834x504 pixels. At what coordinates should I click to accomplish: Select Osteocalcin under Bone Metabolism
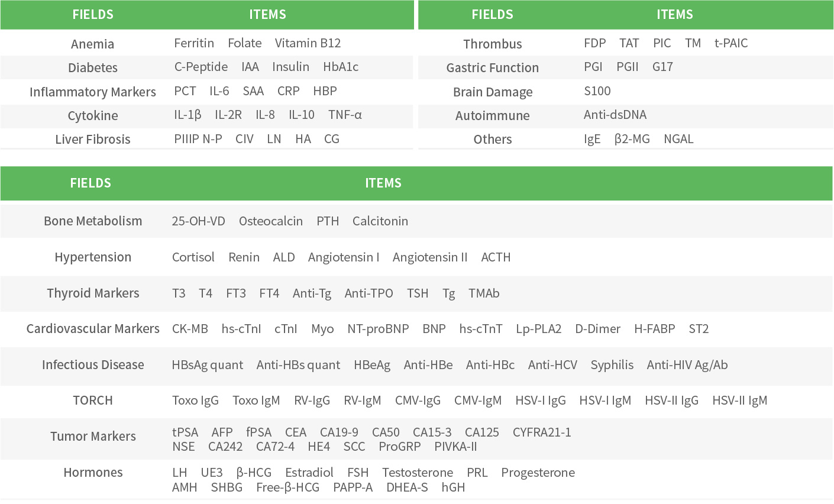(271, 221)
